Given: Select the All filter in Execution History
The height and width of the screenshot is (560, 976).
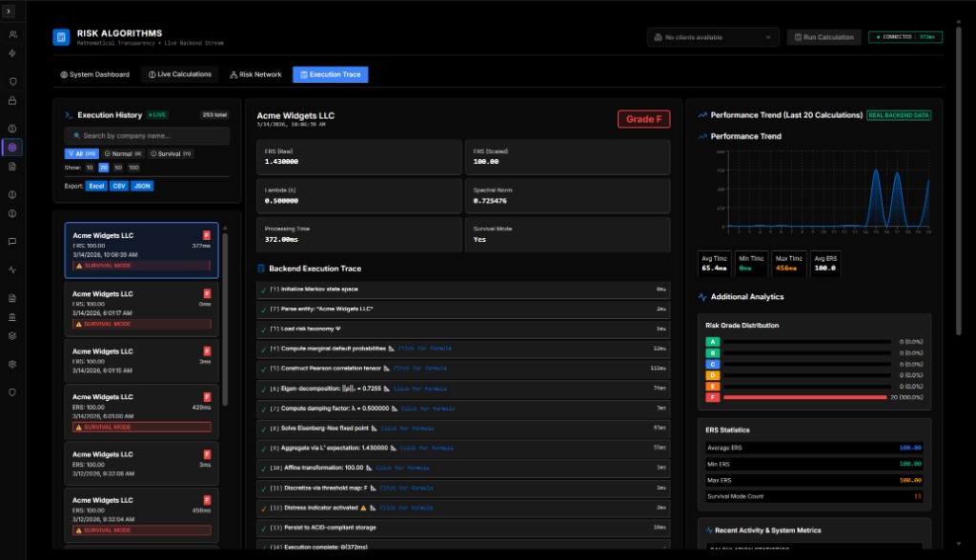Looking at the screenshot, I should (x=81, y=152).
